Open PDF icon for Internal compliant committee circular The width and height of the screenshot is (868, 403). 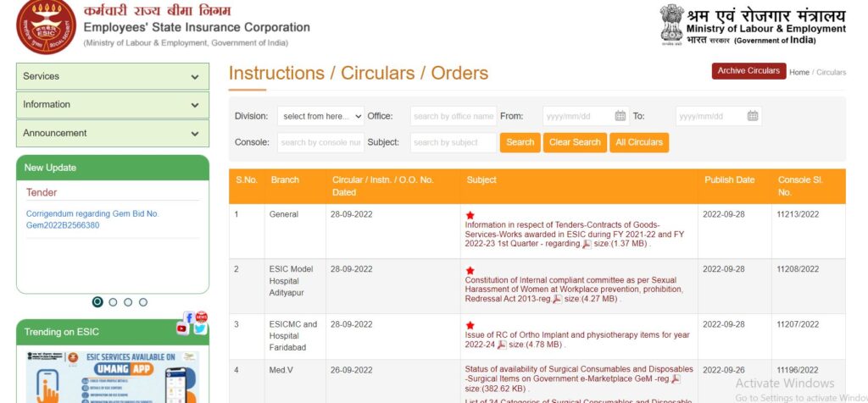point(557,299)
